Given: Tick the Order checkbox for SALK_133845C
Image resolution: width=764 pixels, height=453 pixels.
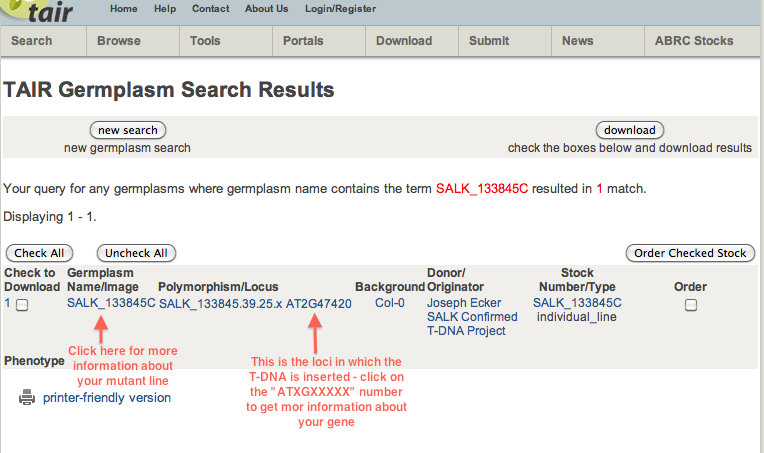Looking at the screenshot, I should point(690,305).
